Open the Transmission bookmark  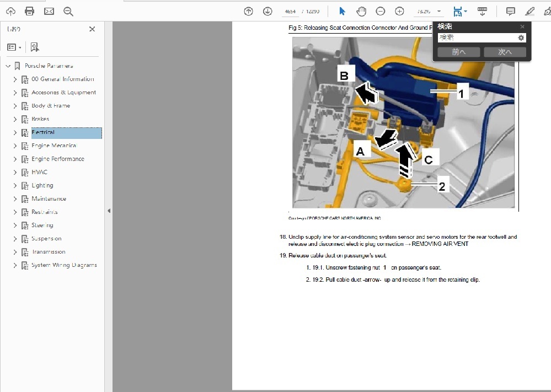point(49,252)
